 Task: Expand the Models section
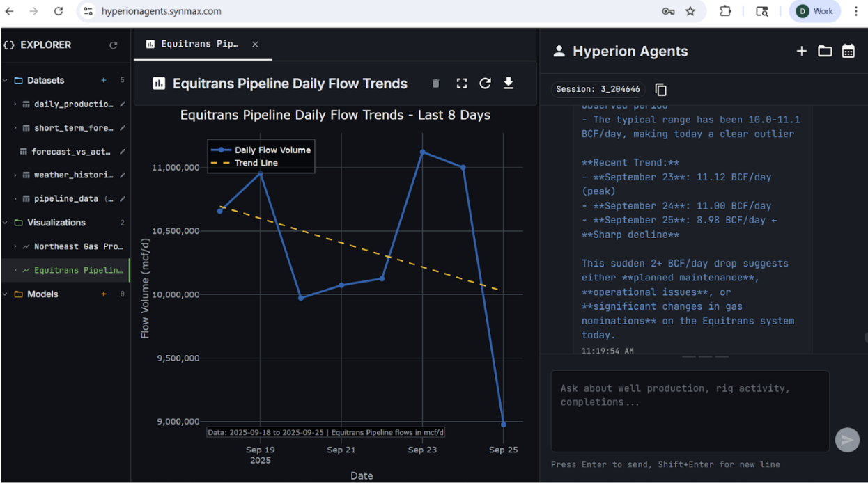pyautogui.click(x=6, y=294)
